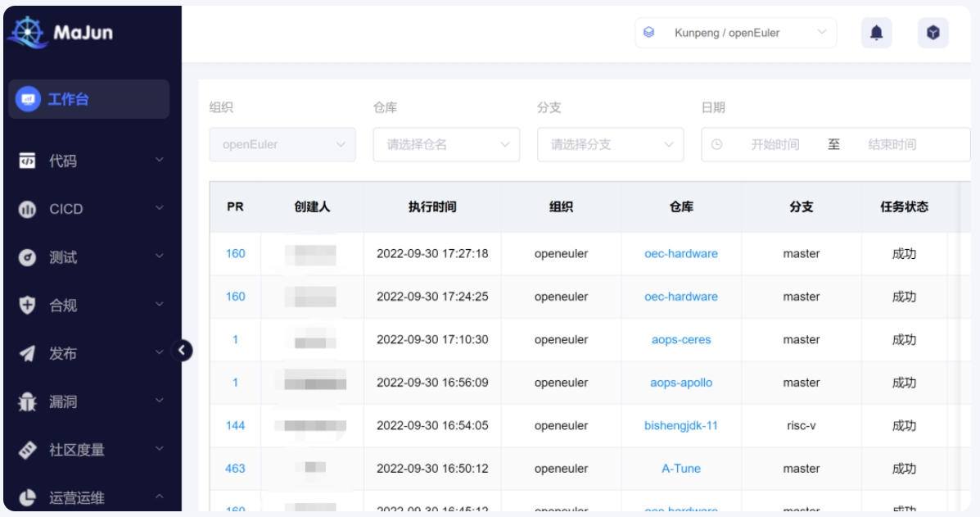This screenshot has height=517, width=980.
Task: Click the cube icon in top bar
Action: point(933,33)
